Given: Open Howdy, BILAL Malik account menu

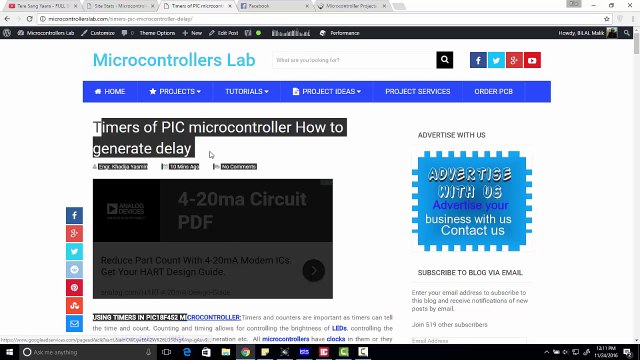Looking at the screenshot, I should pos(588,33).
